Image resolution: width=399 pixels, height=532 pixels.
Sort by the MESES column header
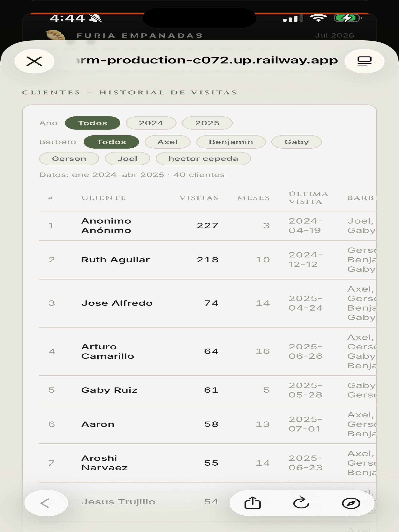(x=254, y=198)
